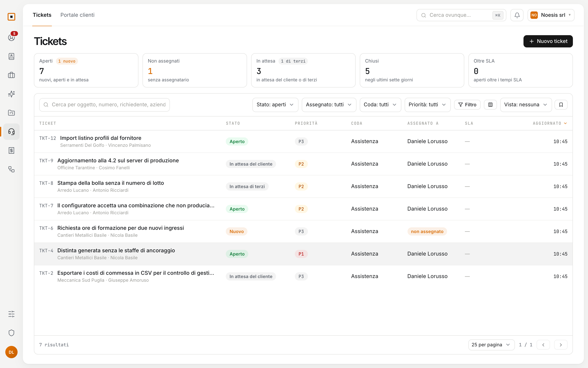This screenshot has height=368, width=588.
Task: Open the Aperti summary card
Action: point(86,70)
